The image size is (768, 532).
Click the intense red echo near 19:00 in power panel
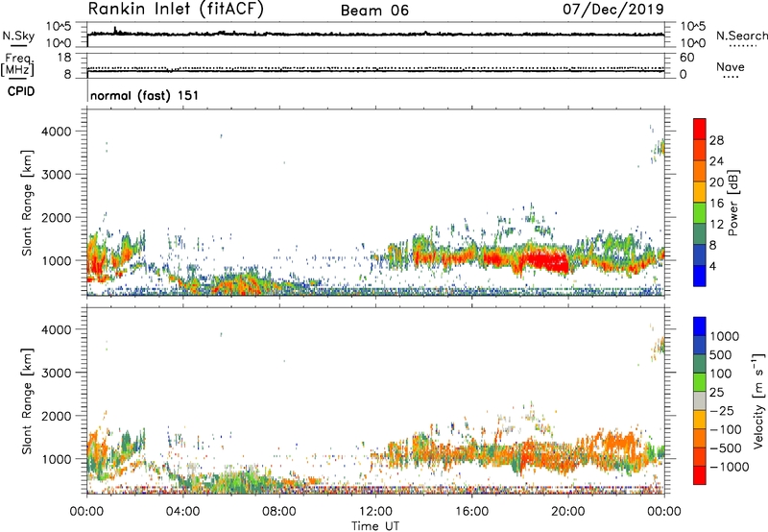tap(543, 259)
